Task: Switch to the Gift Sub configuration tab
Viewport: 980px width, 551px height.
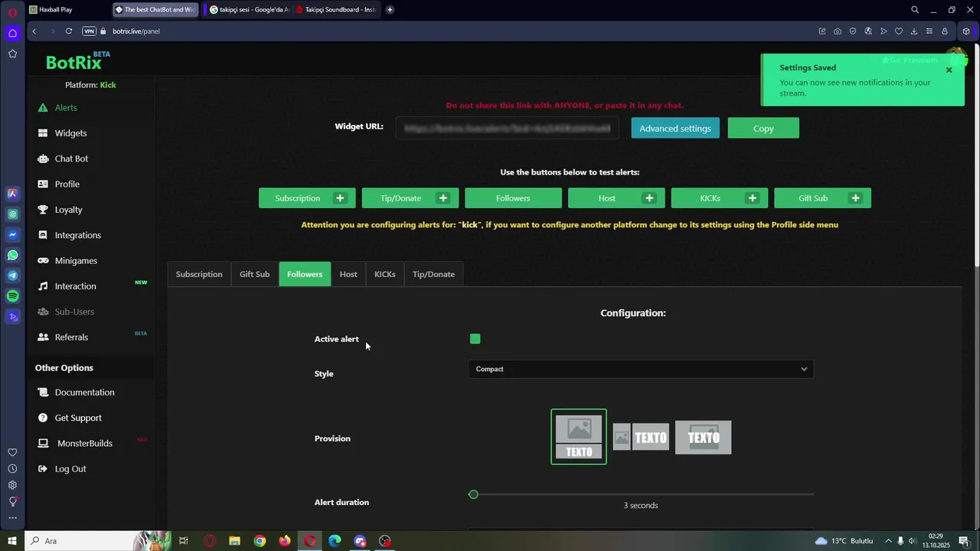Action: point(255,274)
